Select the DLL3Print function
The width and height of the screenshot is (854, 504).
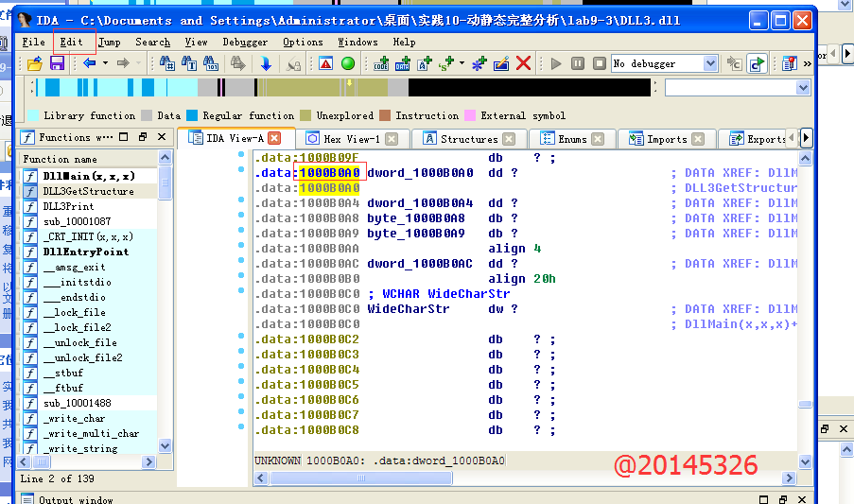(68, 206)
